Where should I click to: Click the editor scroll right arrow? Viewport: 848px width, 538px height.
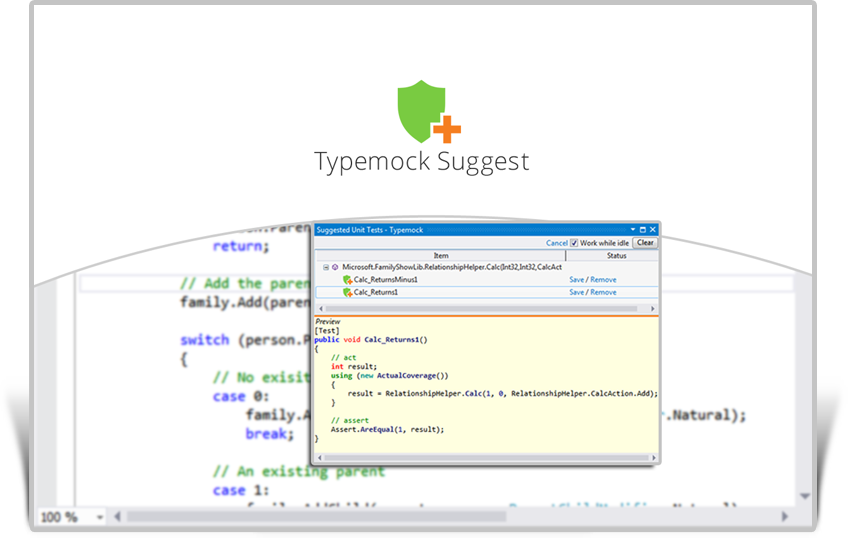pyautogui.click(x=785, y=517)
